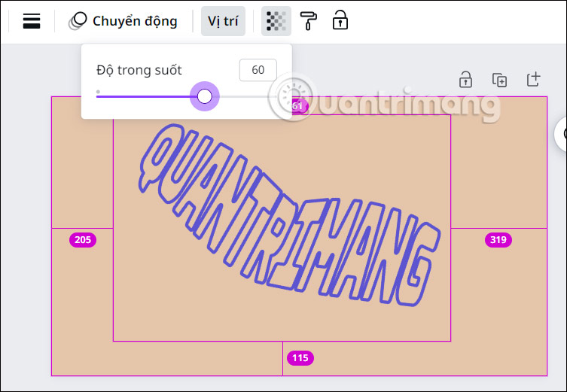567x392 pixels.
Task: Click the Độ trong suốt value field
Action: 258,70
